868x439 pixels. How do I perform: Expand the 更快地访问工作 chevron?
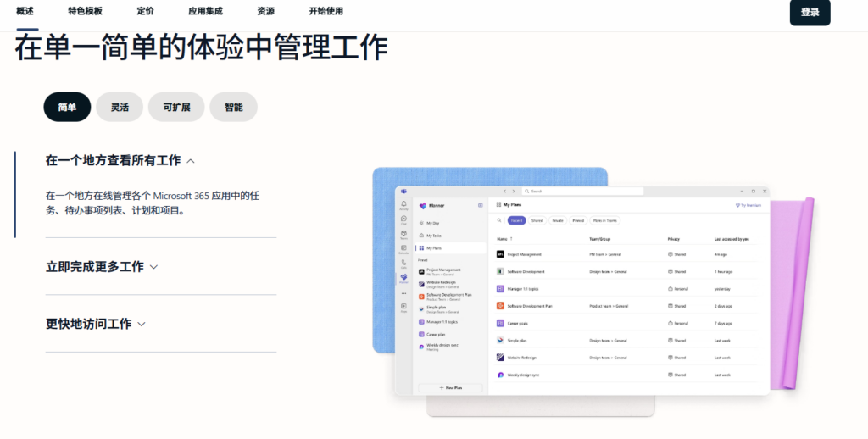click(142, 325)
